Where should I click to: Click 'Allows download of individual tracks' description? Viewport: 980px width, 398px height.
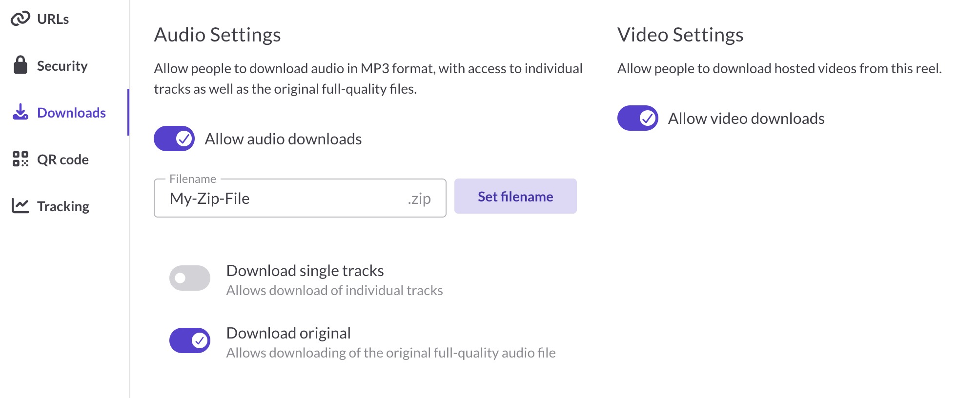(334, 291)
